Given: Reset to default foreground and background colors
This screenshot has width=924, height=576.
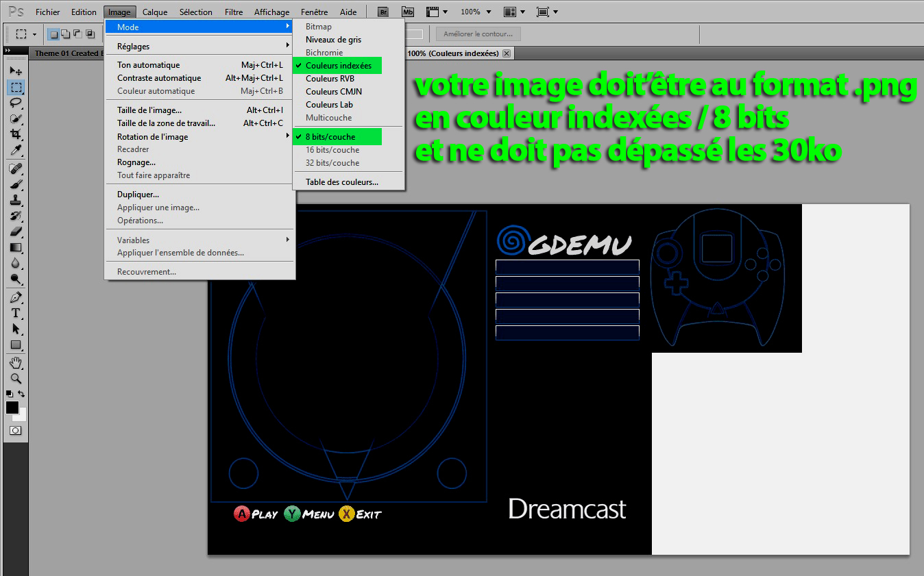Looking at the screenshot, I should tap(9, 394).
